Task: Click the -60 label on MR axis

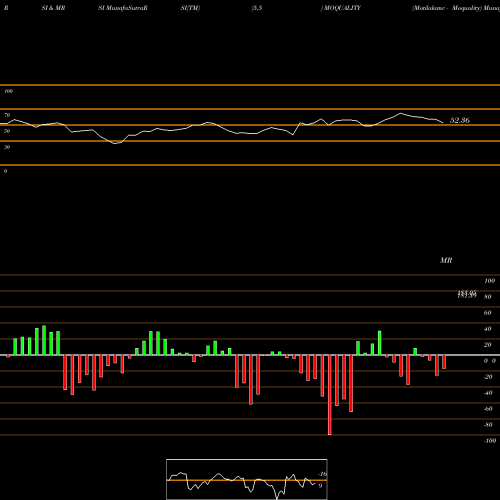Action: (x=488, y=409)
